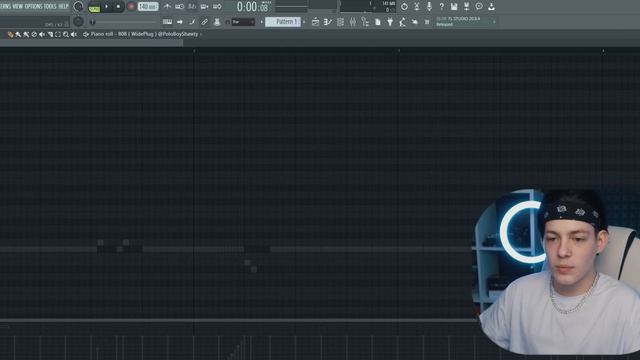Click the download content library icon
This screenshot has width=640, height=360.
click(491, 7)
